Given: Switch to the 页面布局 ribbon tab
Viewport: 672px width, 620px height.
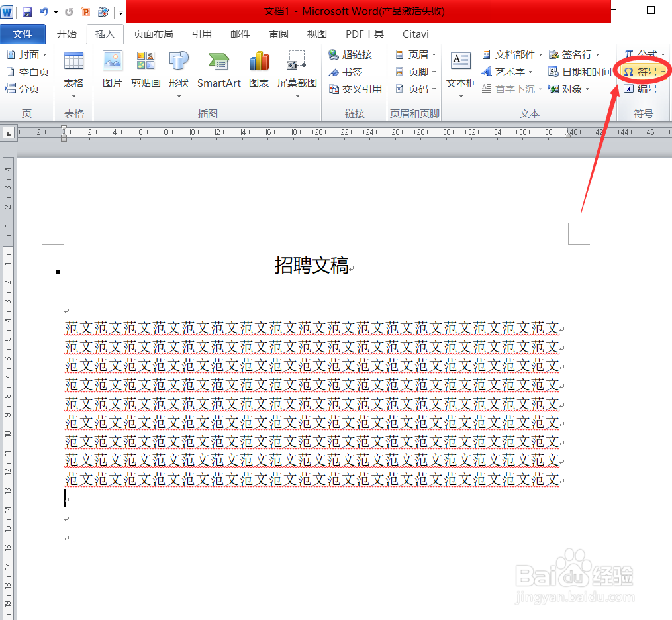Looking at the screenshot, I should click(154, 34).
